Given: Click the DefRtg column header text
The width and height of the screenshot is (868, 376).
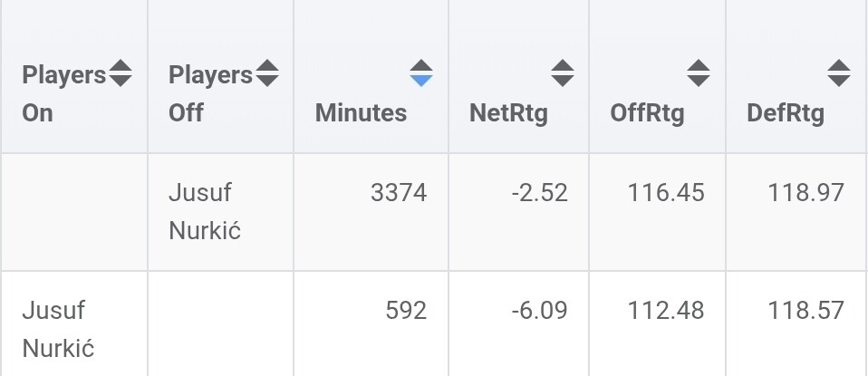Looking at the screenshot, I should click(786, 113).
